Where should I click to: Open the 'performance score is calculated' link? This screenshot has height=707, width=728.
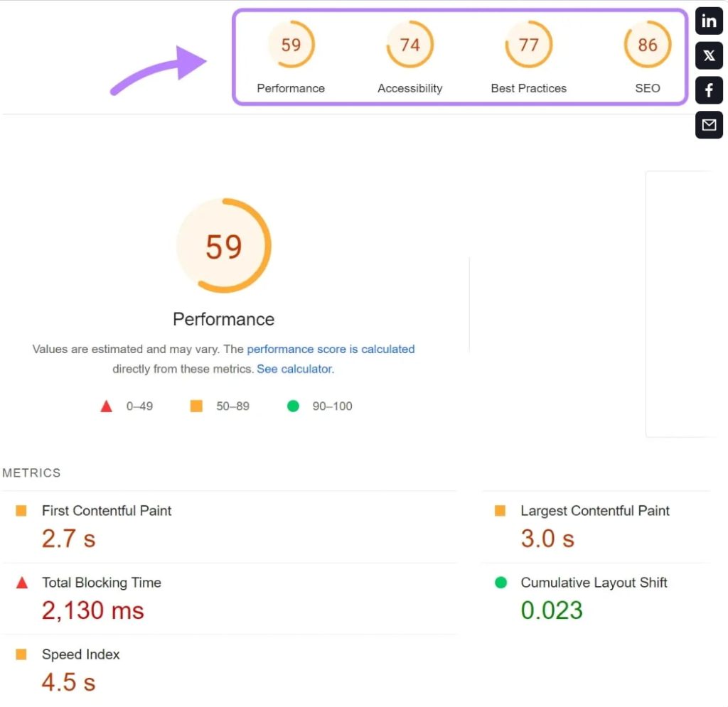331,350
